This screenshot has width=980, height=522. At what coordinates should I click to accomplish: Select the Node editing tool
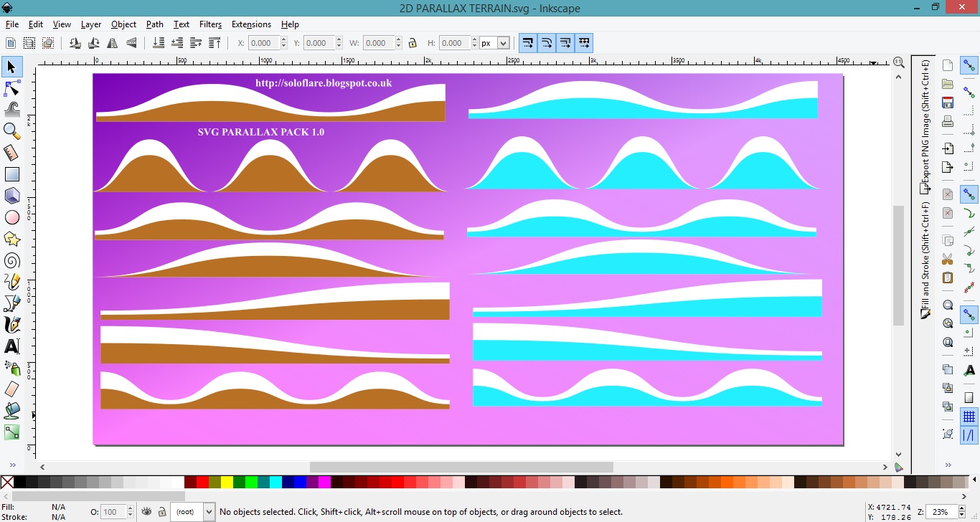click(12, 89)
